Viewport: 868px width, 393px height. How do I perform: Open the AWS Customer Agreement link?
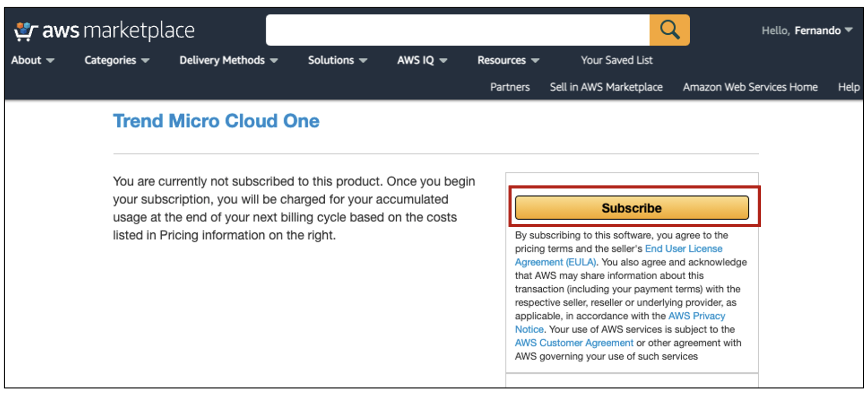point(574,343)
